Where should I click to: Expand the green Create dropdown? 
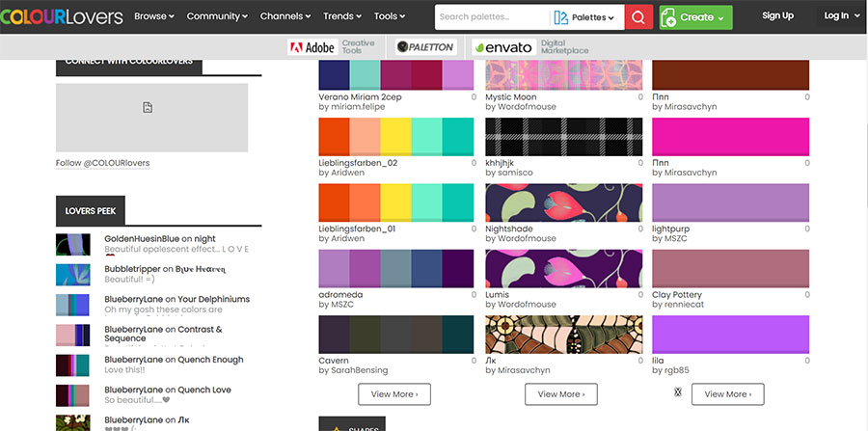695,17
